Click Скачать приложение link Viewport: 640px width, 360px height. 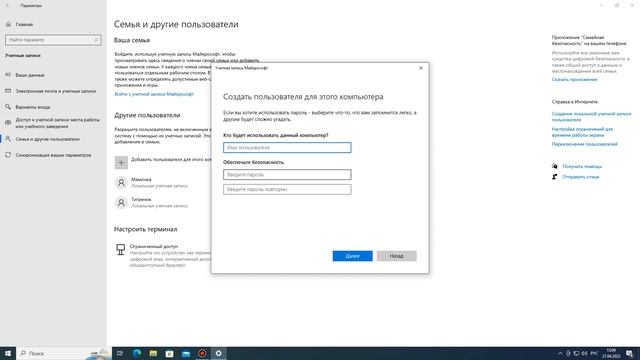(574, 80)
